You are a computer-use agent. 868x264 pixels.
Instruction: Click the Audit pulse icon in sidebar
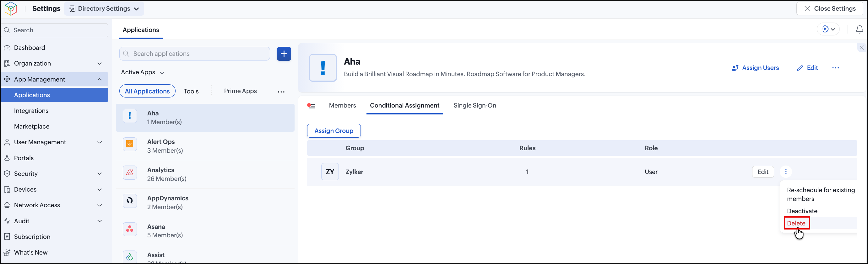coord(7,221)
